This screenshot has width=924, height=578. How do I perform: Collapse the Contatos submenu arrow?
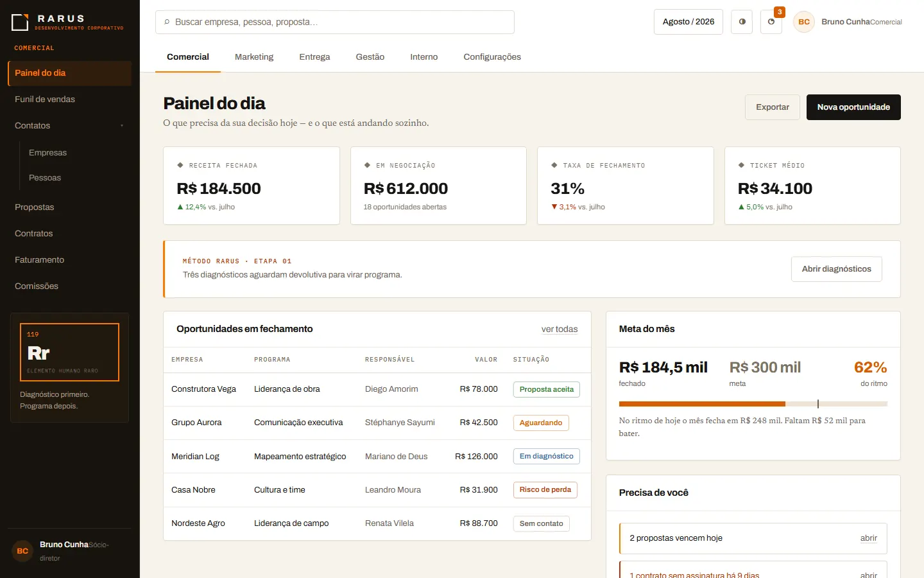(122, 126)
